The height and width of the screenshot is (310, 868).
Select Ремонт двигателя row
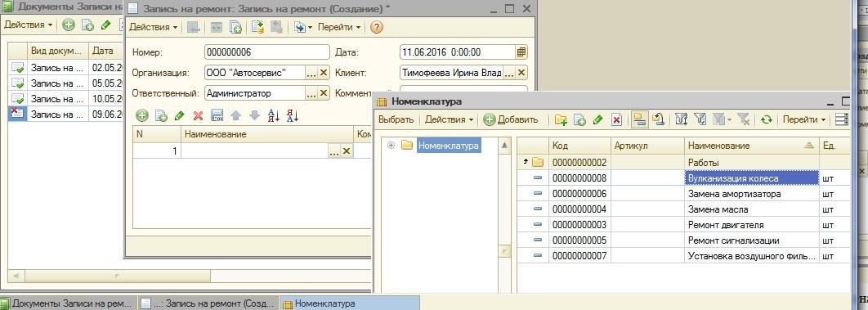(x=683, y=225)
